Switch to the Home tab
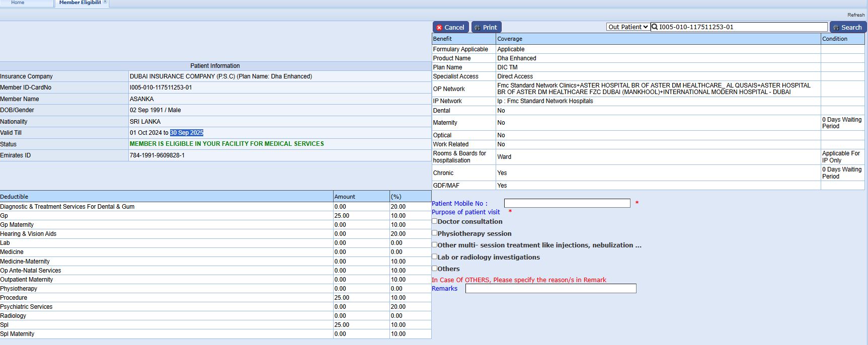 [x=18, y=3]
